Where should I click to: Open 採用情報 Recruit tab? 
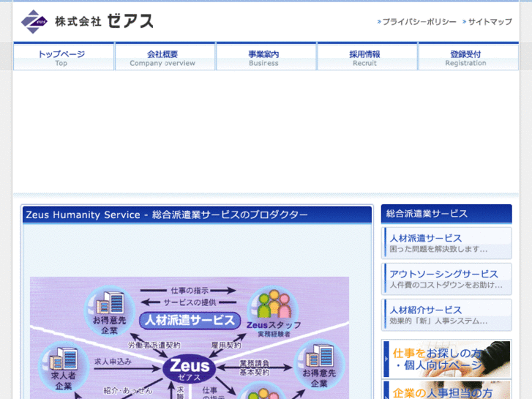(367, 56)
